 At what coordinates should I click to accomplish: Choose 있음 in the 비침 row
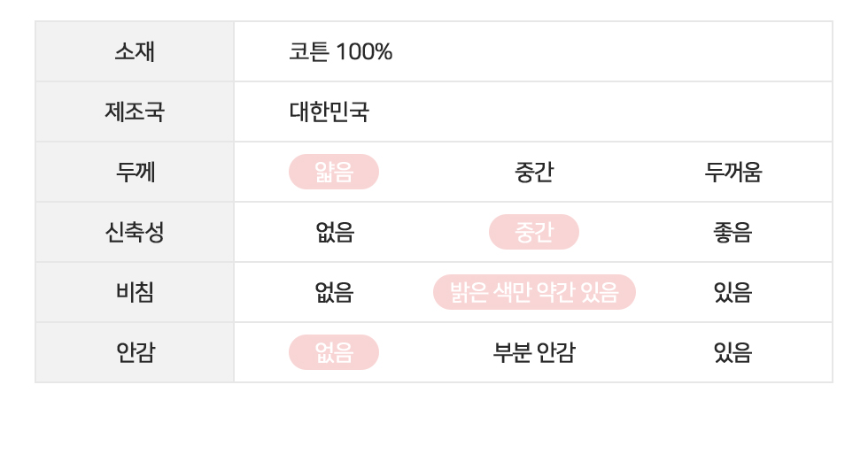click(733, 292)
